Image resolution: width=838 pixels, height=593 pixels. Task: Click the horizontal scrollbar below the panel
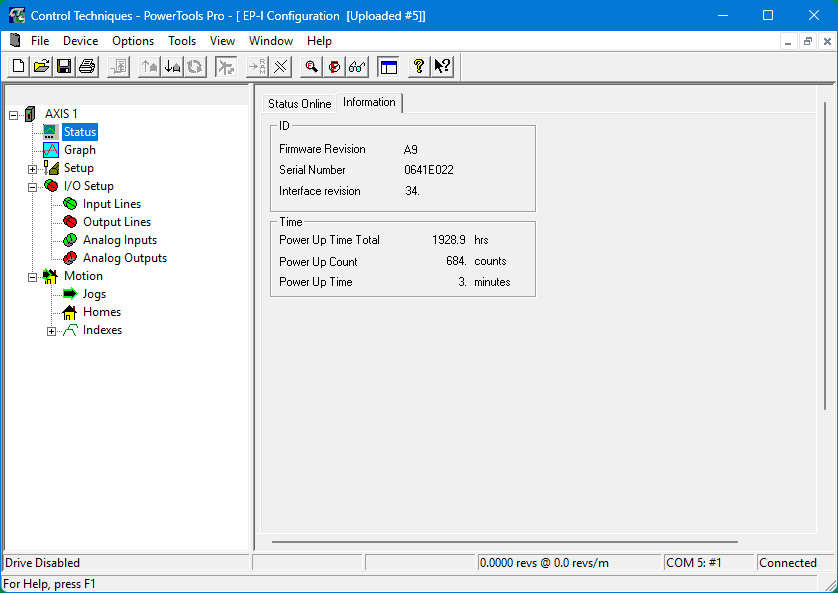(505, 542)
